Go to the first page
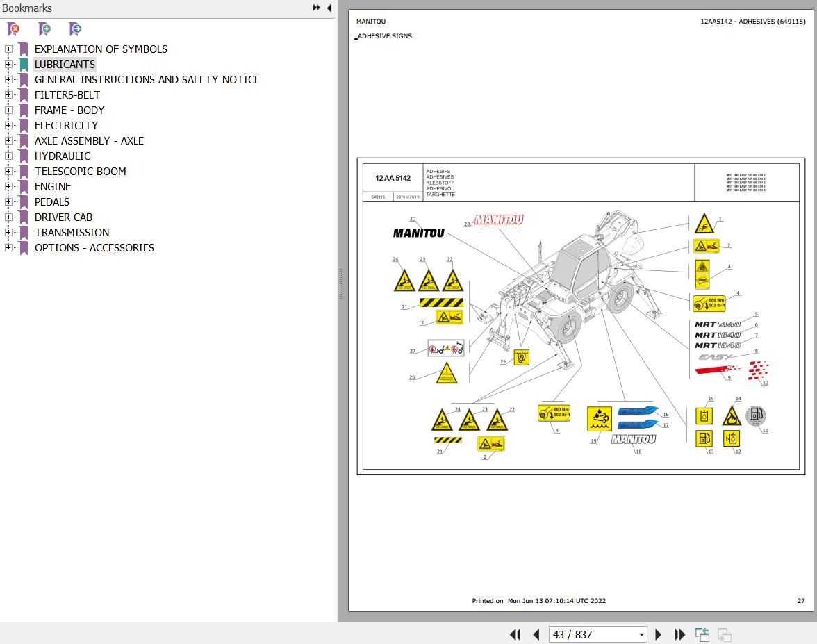This screenshot has height=644, width=817. pos(515,635)
